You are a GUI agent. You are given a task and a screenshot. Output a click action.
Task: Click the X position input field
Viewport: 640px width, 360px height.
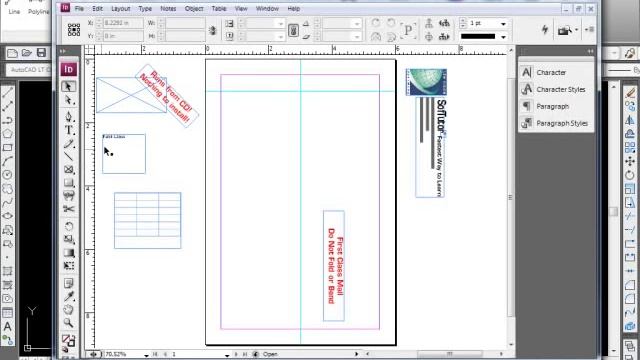click(x=123, y=23)
